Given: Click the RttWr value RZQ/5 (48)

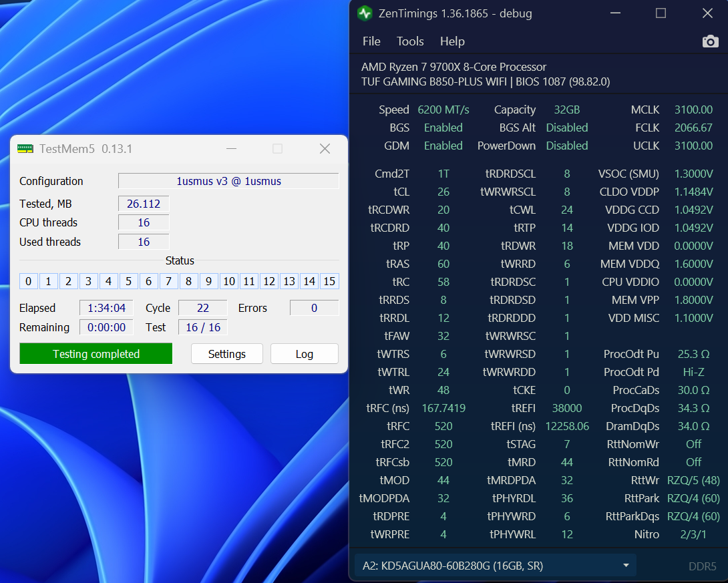Looking at the screenshot, I should pyautogui.click(x=694, y=480).
